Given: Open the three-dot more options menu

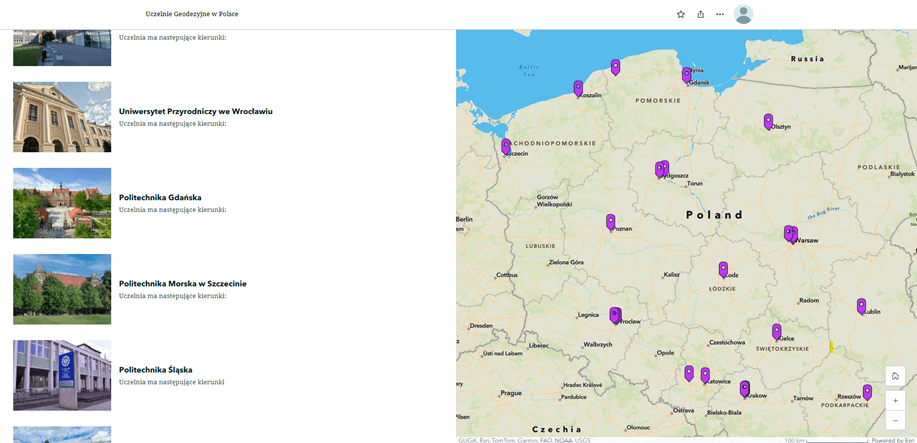Looking at the screenshot, I should coord(720,14).
